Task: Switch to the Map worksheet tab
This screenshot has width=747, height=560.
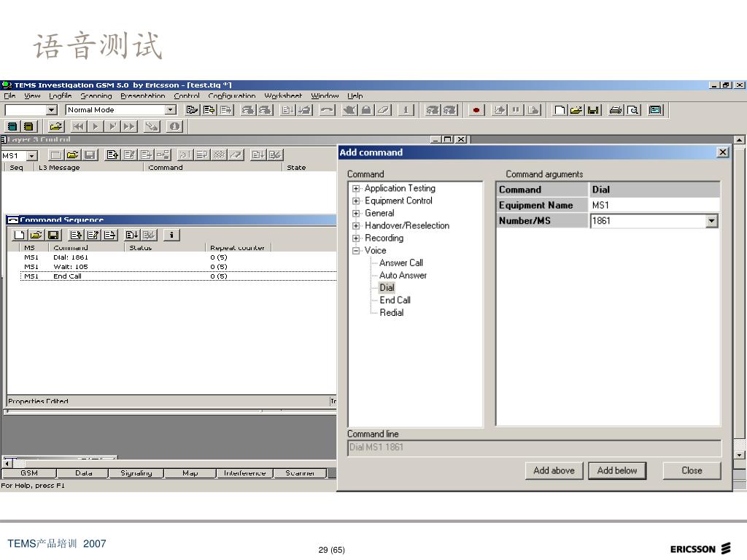Action: coord(190,472)
